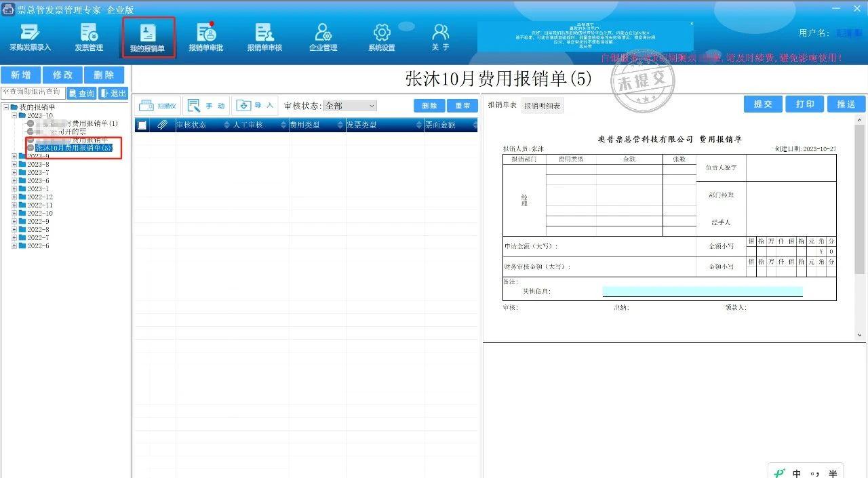The image size is (868, 478).
Task: Expand the 2023-8 folder node
Action: 15,165
